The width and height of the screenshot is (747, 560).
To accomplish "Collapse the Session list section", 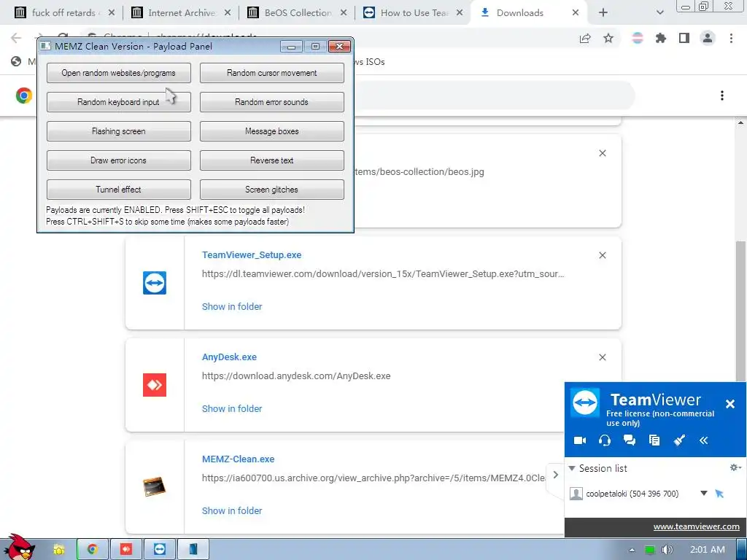I will tap(572, 469).
